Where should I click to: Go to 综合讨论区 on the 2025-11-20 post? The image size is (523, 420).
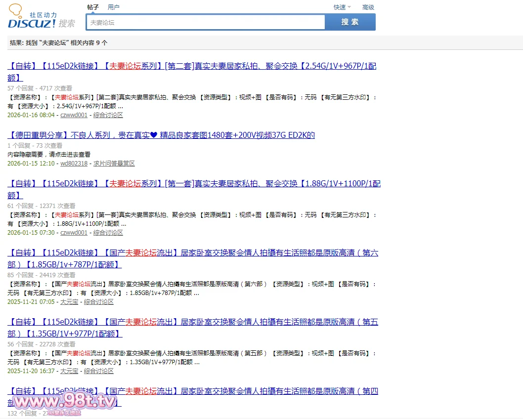click(99, 371)
